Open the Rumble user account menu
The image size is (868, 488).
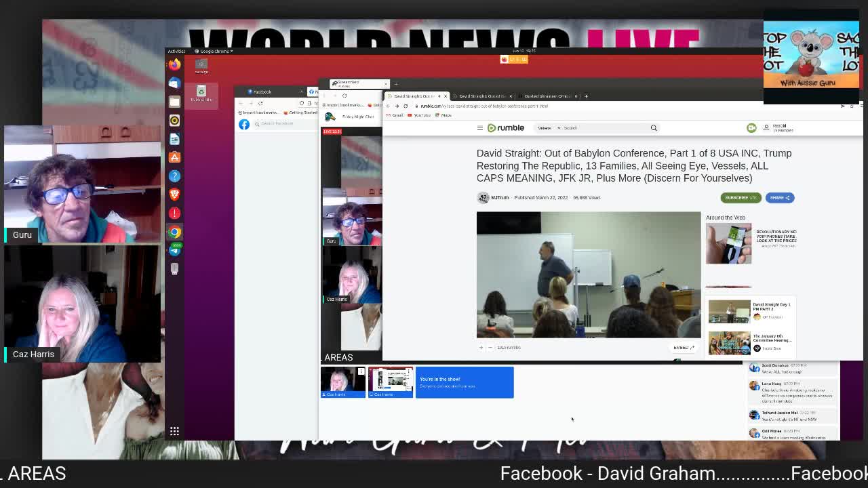point(778,127)
